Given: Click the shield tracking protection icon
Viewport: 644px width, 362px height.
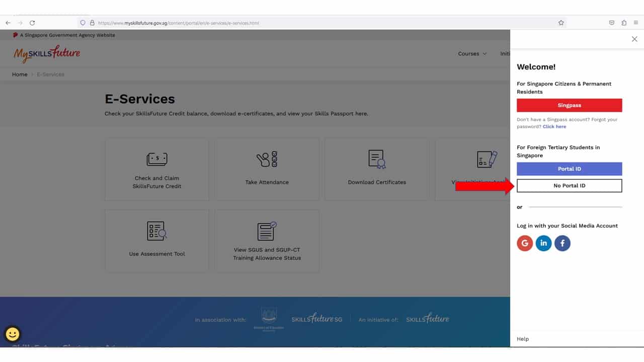Looking at the screenshot, I should [83, 23].
